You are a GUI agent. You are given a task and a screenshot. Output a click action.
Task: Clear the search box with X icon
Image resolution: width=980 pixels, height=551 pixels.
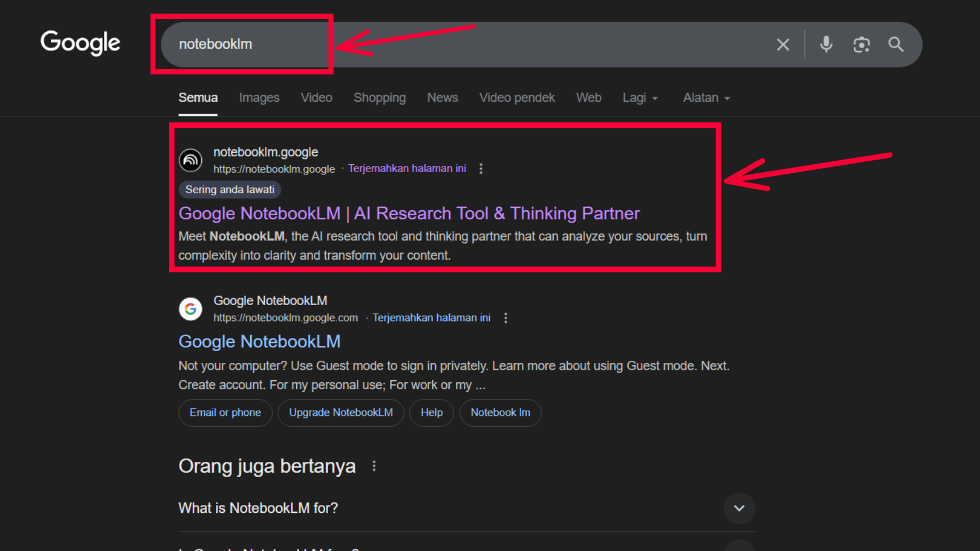click(x=783, y=44)
